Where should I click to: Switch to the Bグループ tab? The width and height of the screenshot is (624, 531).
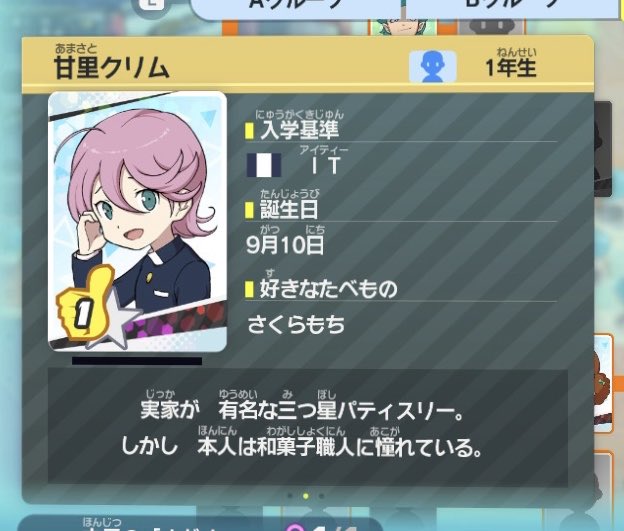[x=513, y=8]
